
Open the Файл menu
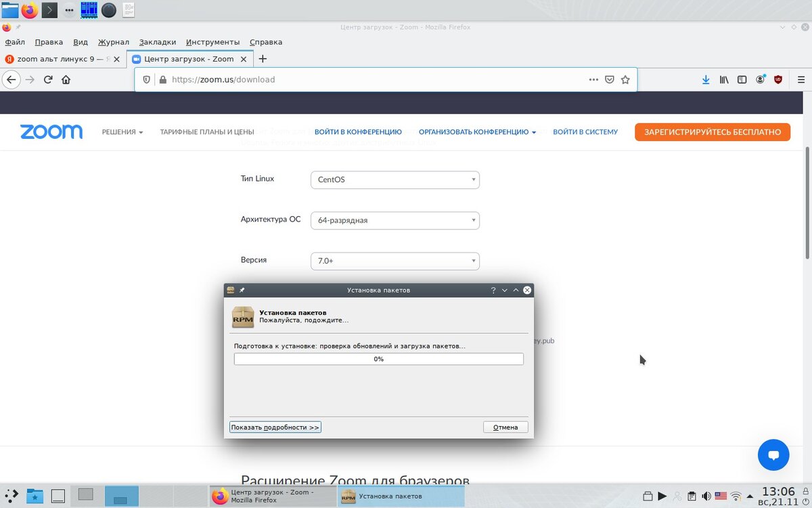coord(15,42)
